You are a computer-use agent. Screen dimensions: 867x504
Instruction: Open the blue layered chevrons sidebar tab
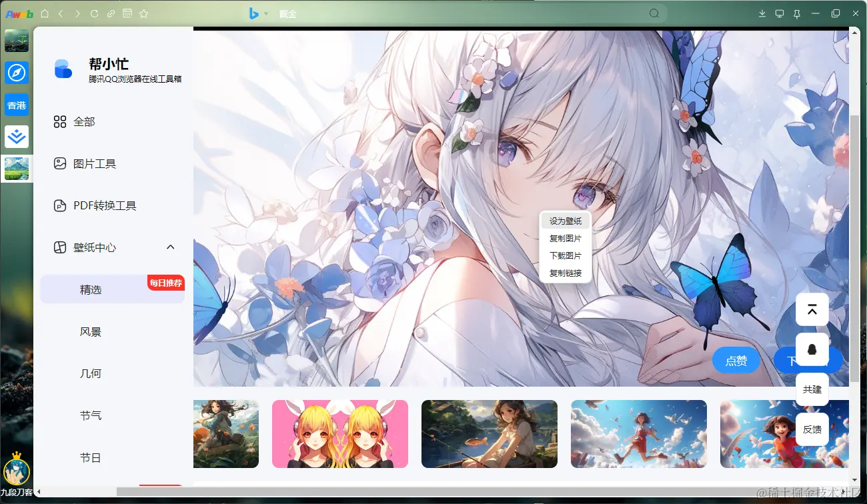[16, 137]
